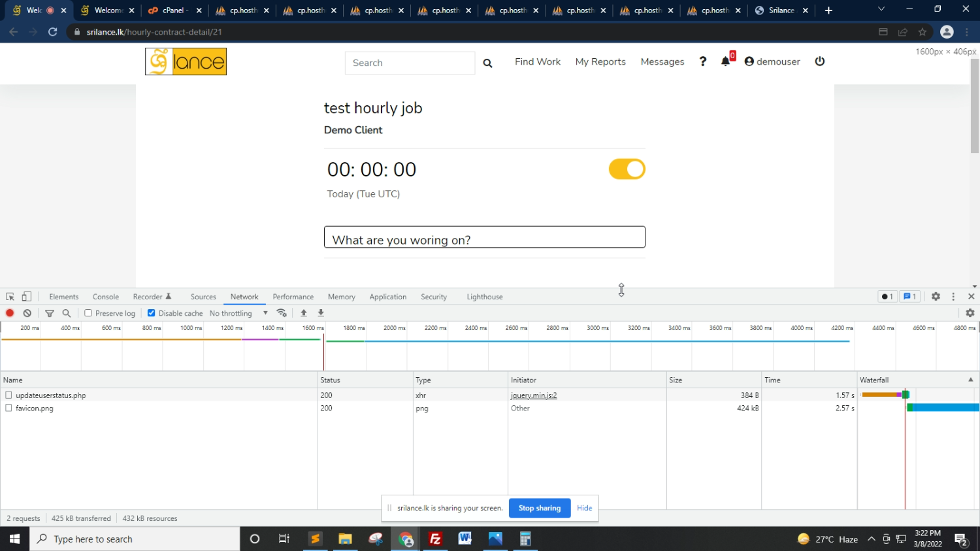Open the demouser account menu
The width and height of the screenshot is (980, 551).
772,61
